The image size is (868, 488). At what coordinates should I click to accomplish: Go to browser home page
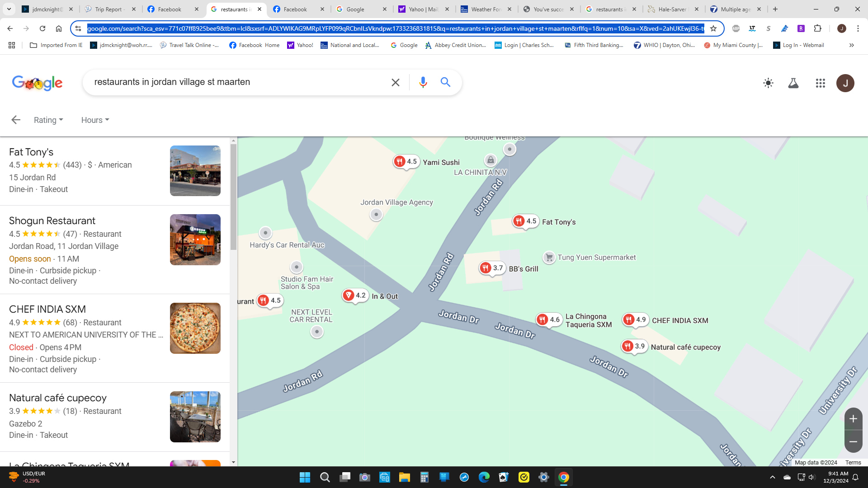tap(59, 28)
